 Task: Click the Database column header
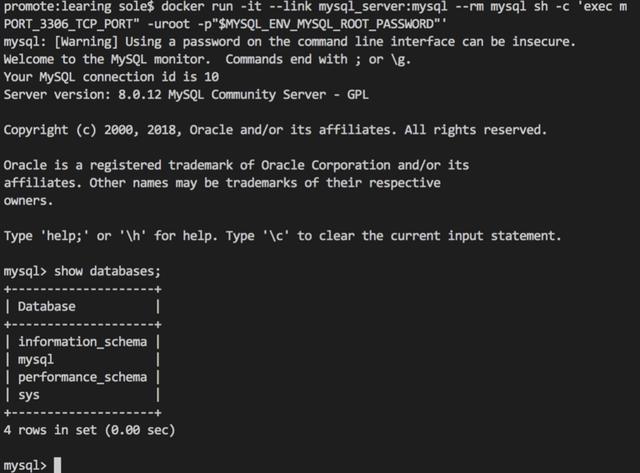47,306
